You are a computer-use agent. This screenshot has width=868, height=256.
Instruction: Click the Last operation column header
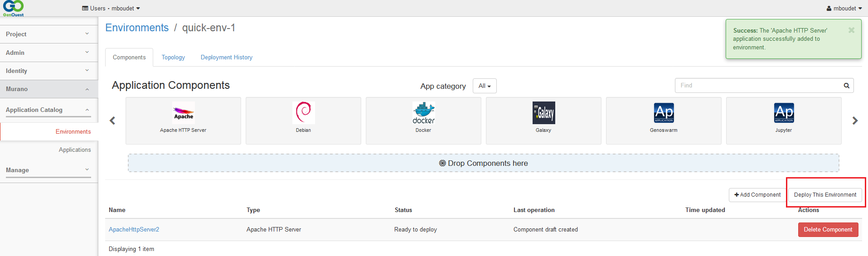click(534, 210)
